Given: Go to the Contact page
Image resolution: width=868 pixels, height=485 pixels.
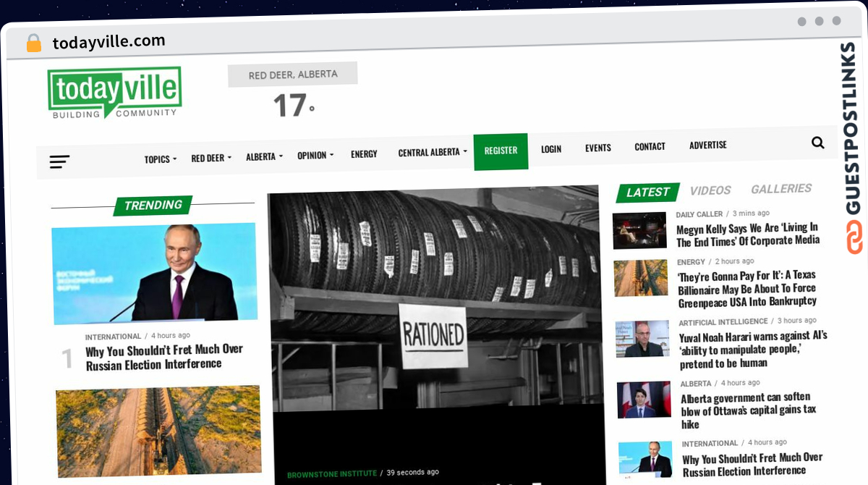Looking at the screenshot, I should coord(650,146).
